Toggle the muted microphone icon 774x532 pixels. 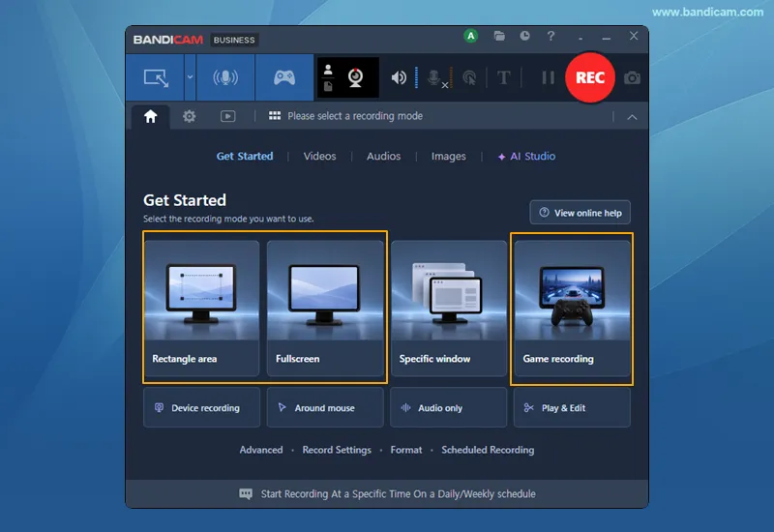point(436,78)
